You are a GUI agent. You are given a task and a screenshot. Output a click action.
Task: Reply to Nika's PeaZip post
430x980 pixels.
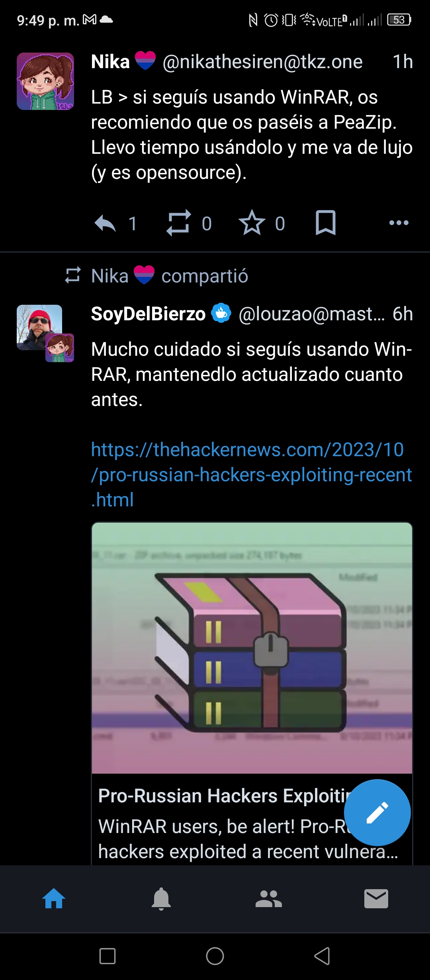[105, 223]
